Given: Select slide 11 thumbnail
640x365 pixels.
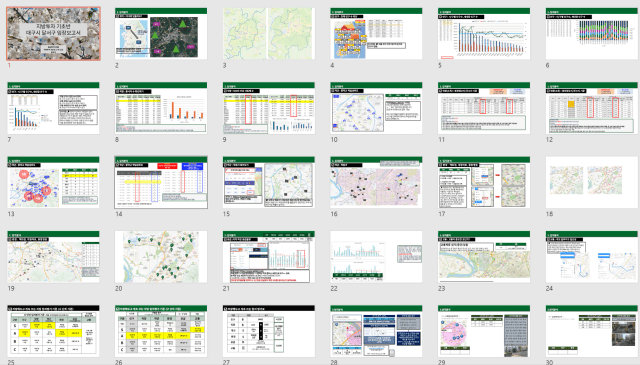Looking at the screenshot, I should click(x=484, y=108).
